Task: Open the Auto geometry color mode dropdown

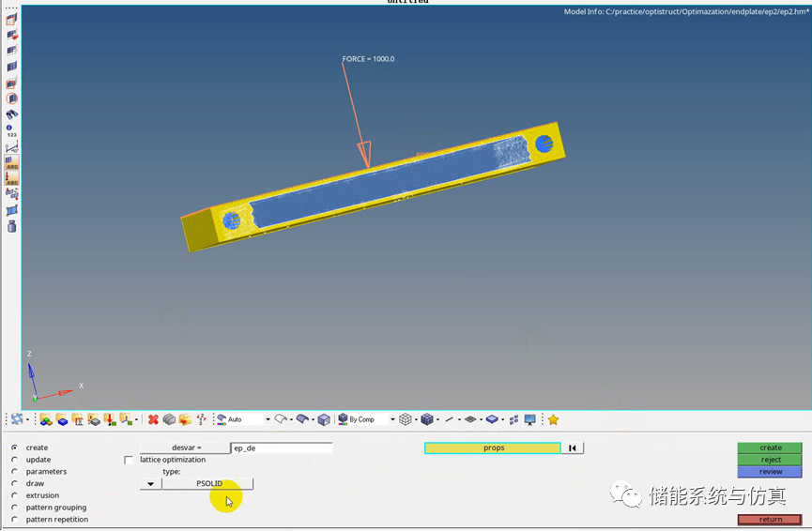Action: pos(268,419)
